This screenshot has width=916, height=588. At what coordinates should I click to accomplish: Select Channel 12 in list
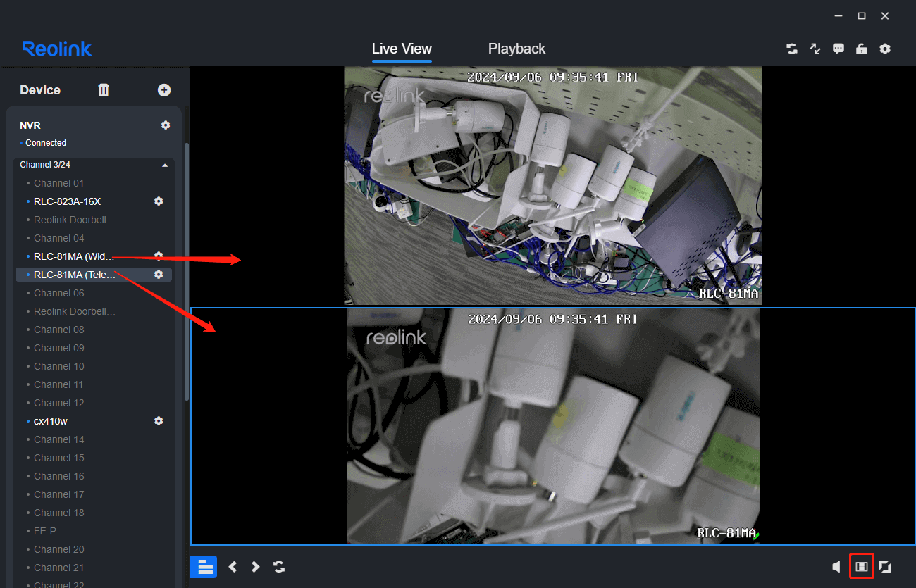click(58, 403)
